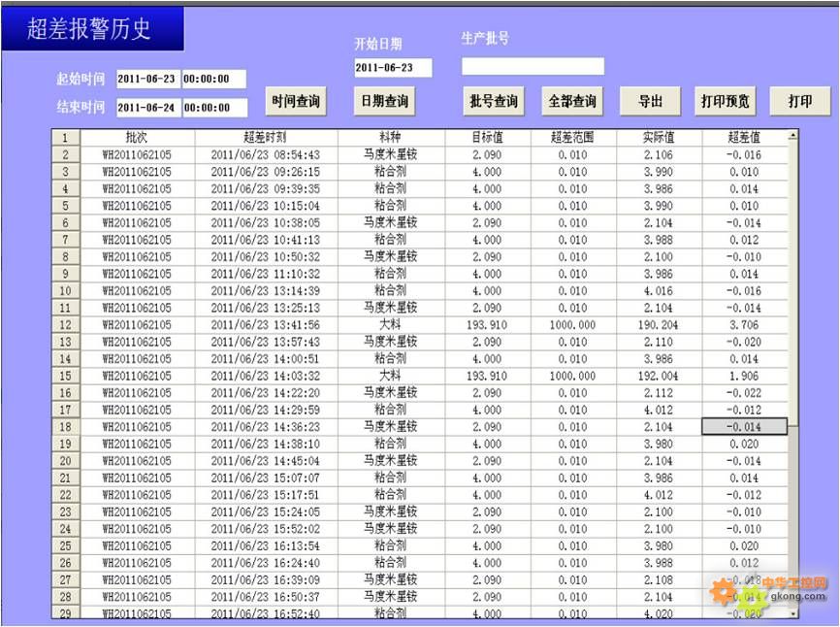Click the empty 生产批号 input field
The width and height of the screenshot is (840, 627).
tap(533, 66)
